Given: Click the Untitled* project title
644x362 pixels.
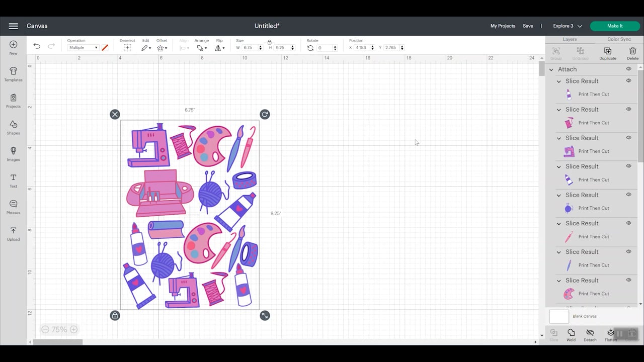Looking at the screenshot, I should click(267, 26).
